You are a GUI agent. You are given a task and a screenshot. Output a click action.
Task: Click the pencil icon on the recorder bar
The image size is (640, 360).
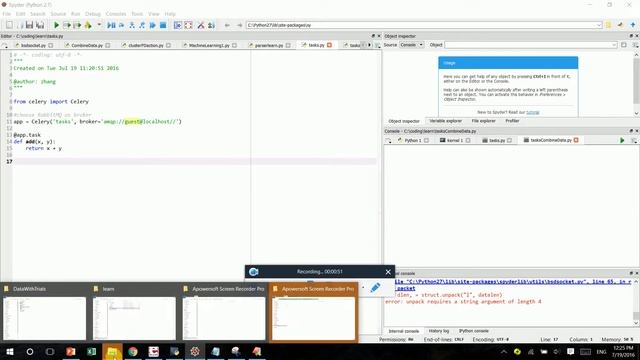pyautogui.click(x=376, y=288)
